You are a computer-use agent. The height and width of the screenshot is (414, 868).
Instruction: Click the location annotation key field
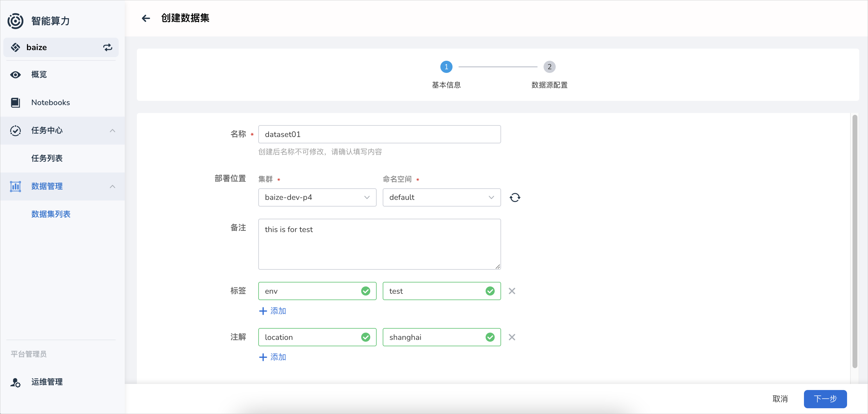(x=317, y=337)
